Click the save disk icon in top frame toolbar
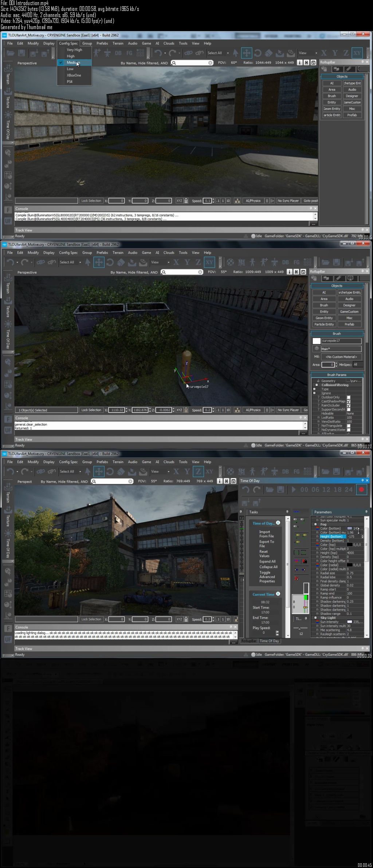Image resolution: width=373 pixels, height=868 pixels. (x=21, y=53)
